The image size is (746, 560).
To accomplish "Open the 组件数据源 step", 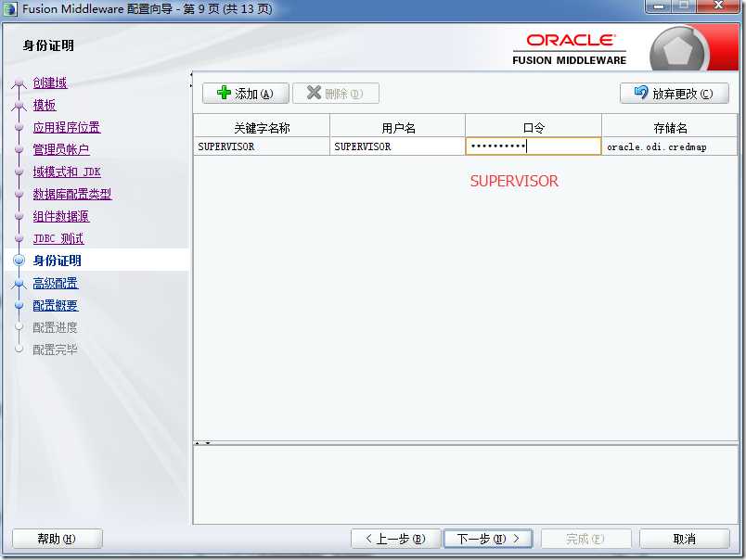I will 61,216.
